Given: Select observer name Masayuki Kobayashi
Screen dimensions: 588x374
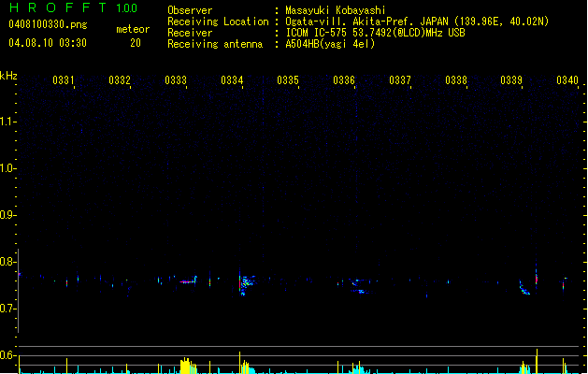Looking at the screenshot, I should (336, 10).
